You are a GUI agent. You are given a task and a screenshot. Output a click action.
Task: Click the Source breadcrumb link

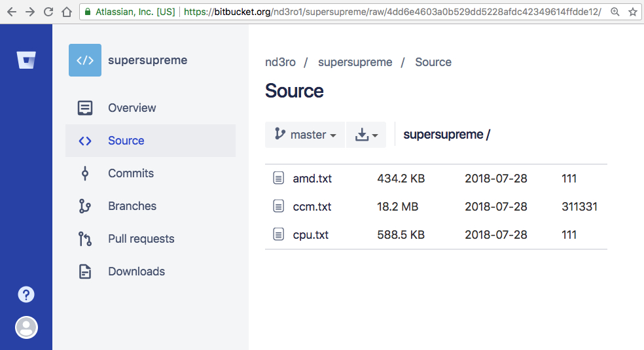pyautogui.click(x=433, y=62)
